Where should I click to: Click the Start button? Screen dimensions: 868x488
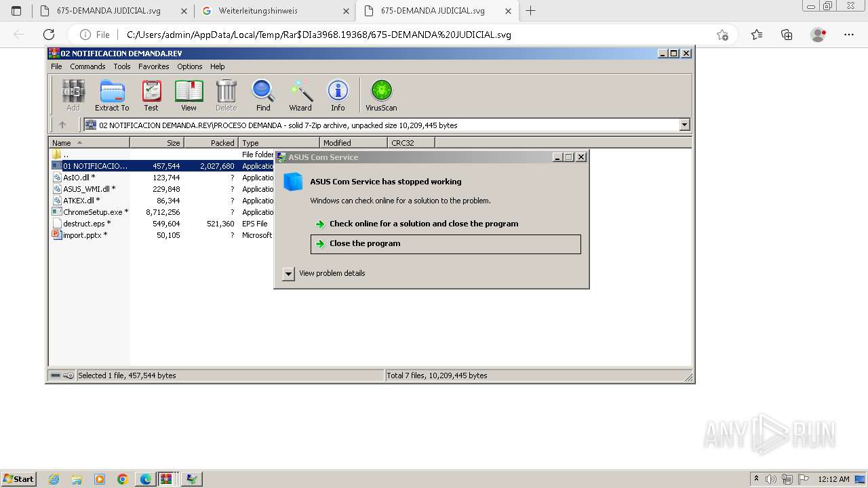19,479
